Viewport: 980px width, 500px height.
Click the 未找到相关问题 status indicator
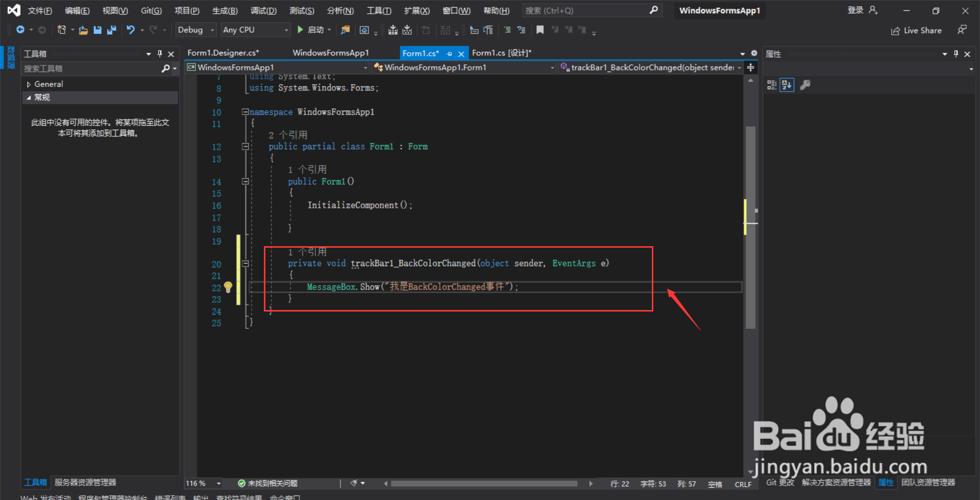tap(268, 483)
